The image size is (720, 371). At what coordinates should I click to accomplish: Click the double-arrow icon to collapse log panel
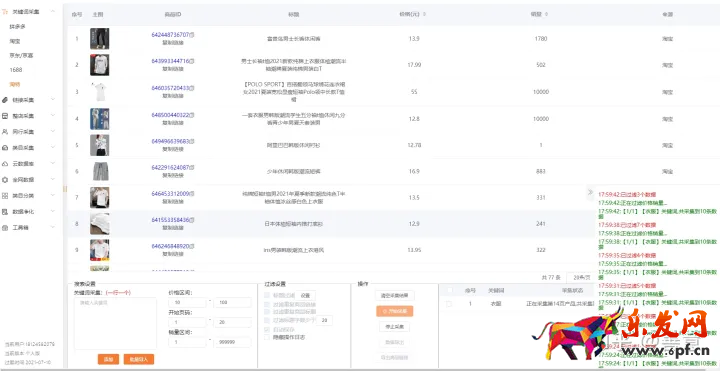coord(591,192)
